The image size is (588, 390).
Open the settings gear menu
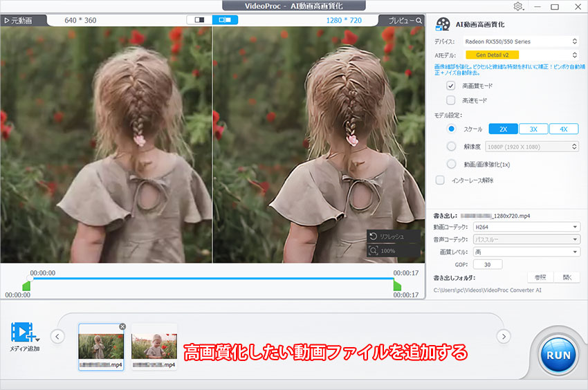click(518, 6)
